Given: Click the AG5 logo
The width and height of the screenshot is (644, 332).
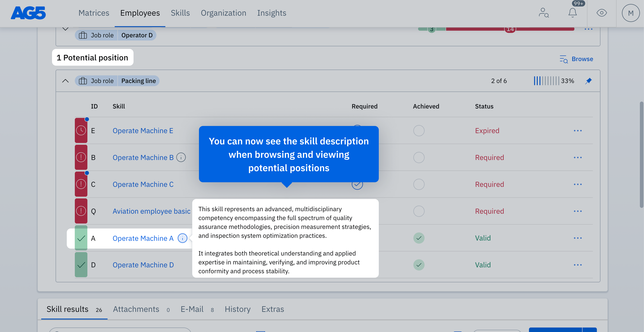Looking at the screenshot, I should (28, 13).
